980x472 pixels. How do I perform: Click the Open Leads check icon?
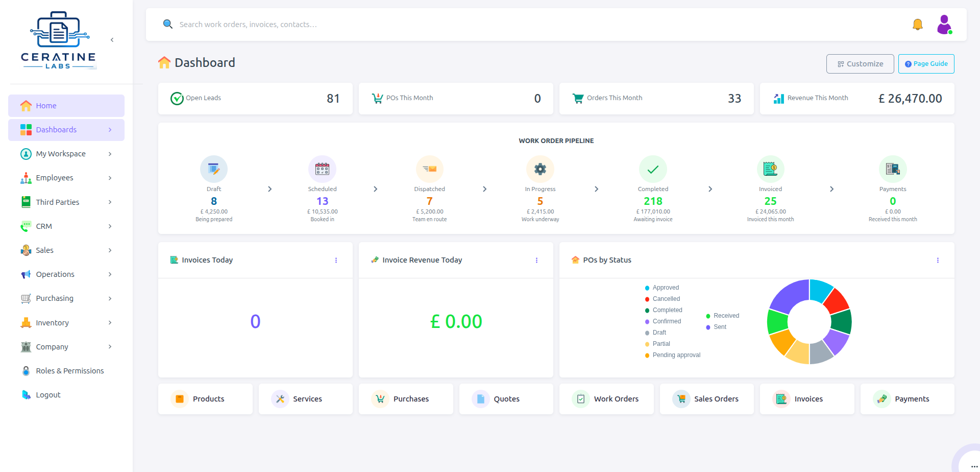(x=177, y=98)
